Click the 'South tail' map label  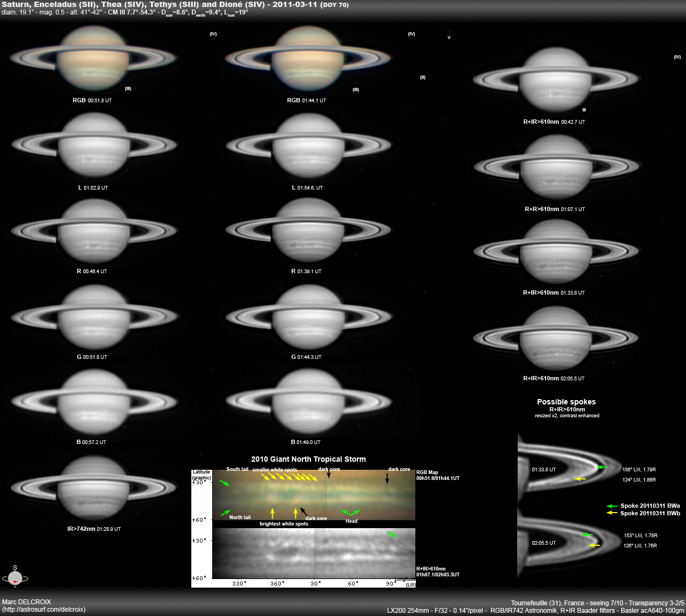237,469
